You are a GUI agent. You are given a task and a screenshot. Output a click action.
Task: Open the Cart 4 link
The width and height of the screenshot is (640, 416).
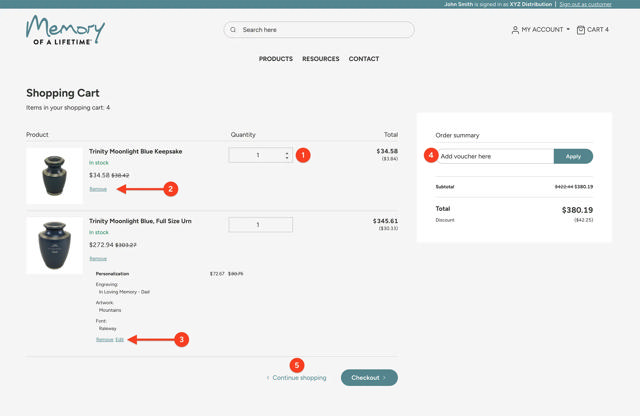point(593,30)
